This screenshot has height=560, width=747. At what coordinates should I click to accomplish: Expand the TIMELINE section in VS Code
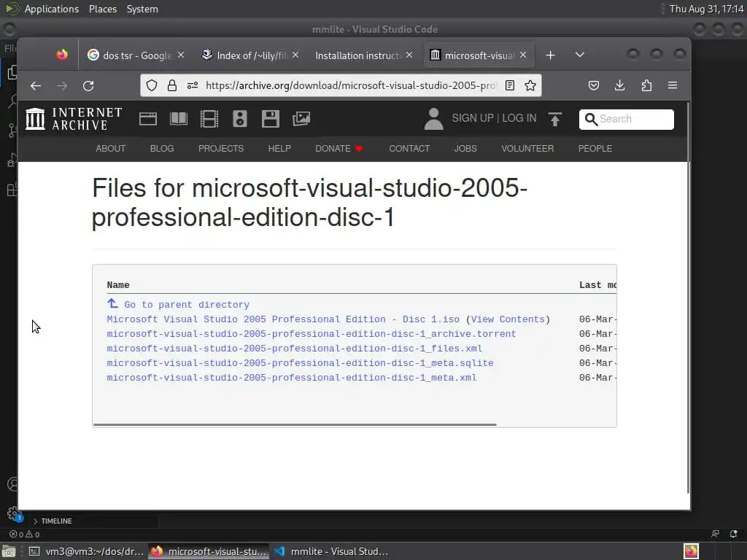(x=56, y=521)
